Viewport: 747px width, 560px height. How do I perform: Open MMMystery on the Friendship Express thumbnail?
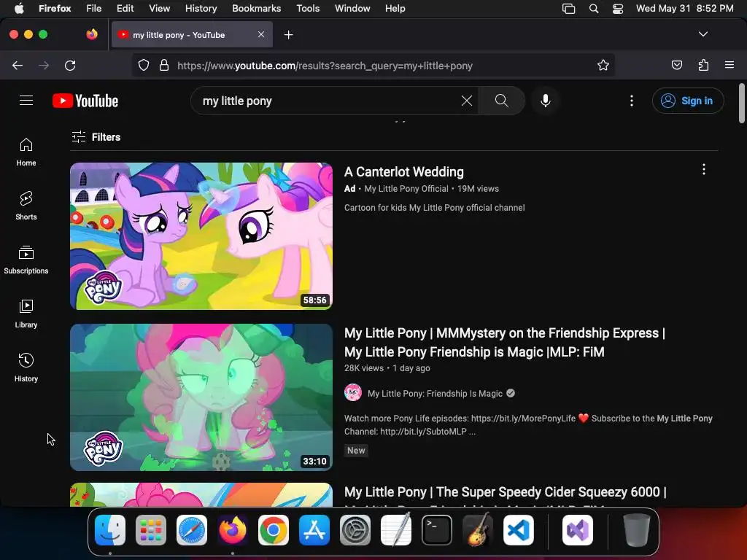201,397
